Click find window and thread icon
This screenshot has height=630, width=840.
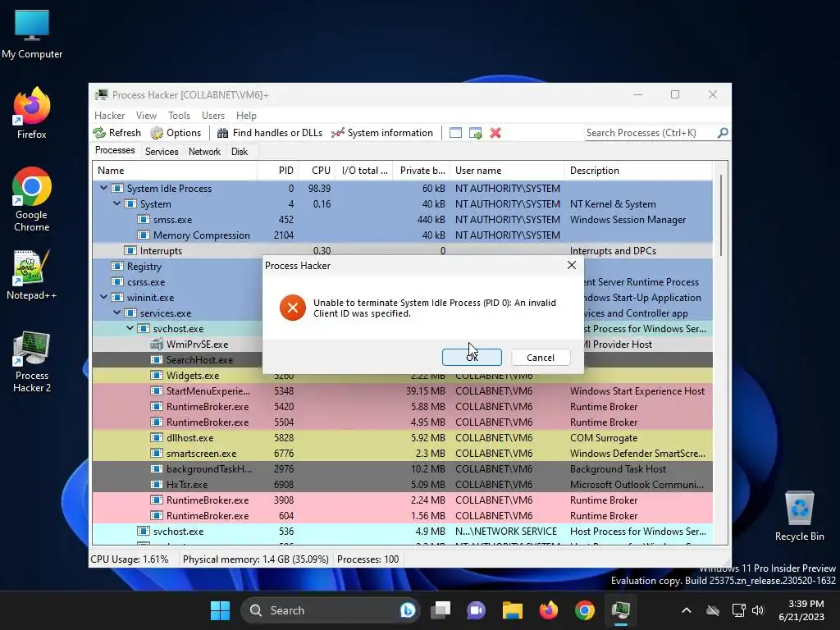pyautogui.click(x=475, y=133)
